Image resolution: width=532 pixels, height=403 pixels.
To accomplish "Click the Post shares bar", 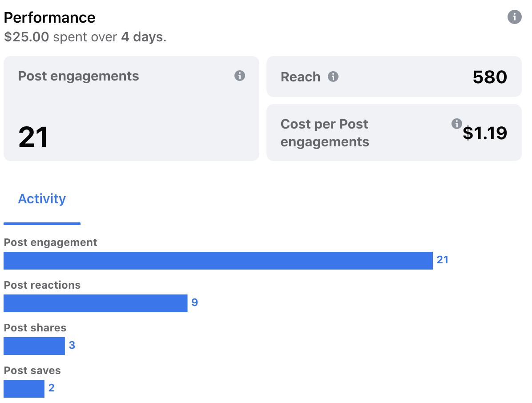I will click(34, 346).
